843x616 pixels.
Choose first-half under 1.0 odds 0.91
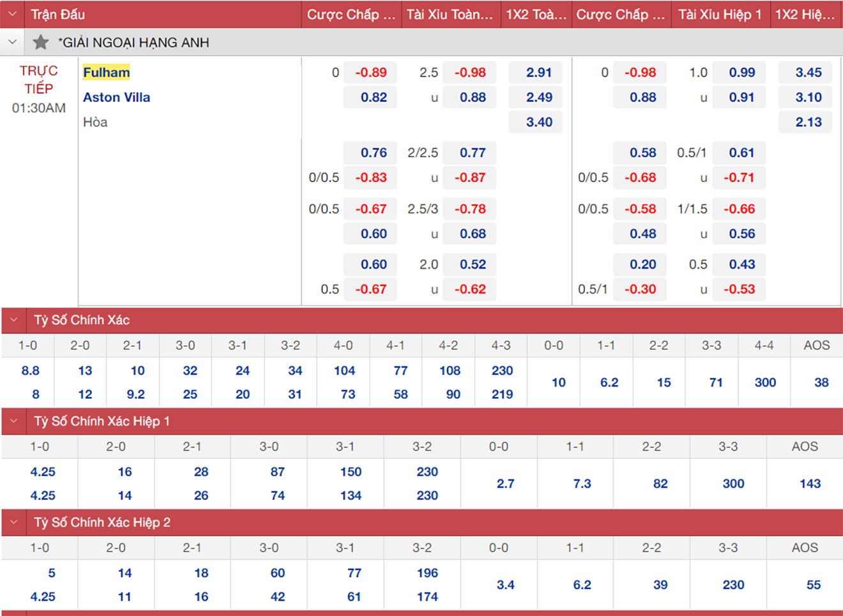click(x=741, y=97)
